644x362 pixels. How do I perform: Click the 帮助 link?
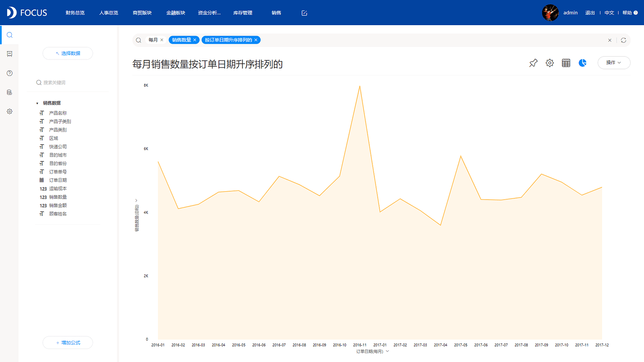click(x=627, y=13)
